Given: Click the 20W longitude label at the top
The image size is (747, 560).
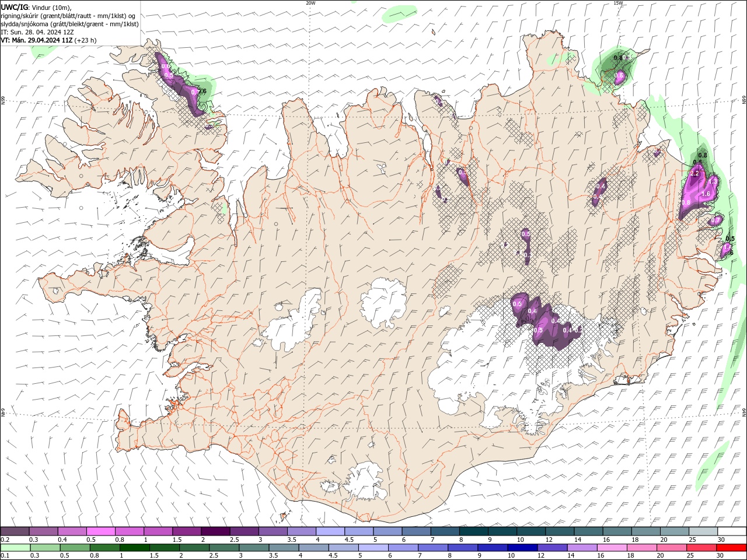Looking at the screenshot, I should 310,3.
